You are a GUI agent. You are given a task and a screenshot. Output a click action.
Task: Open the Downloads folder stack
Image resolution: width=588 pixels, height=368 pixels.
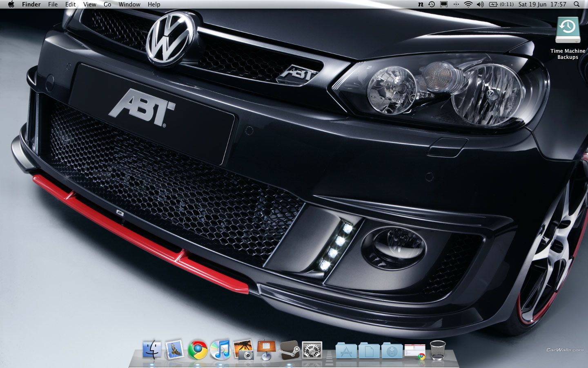point(392,351)
